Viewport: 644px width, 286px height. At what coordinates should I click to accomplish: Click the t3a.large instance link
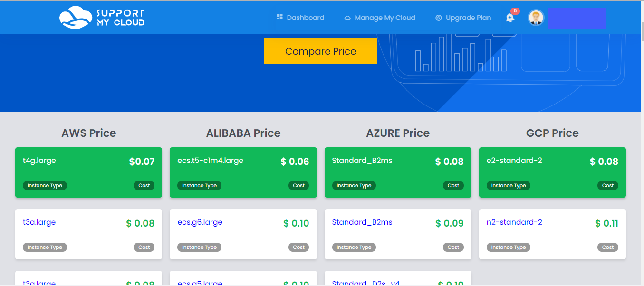39,222
